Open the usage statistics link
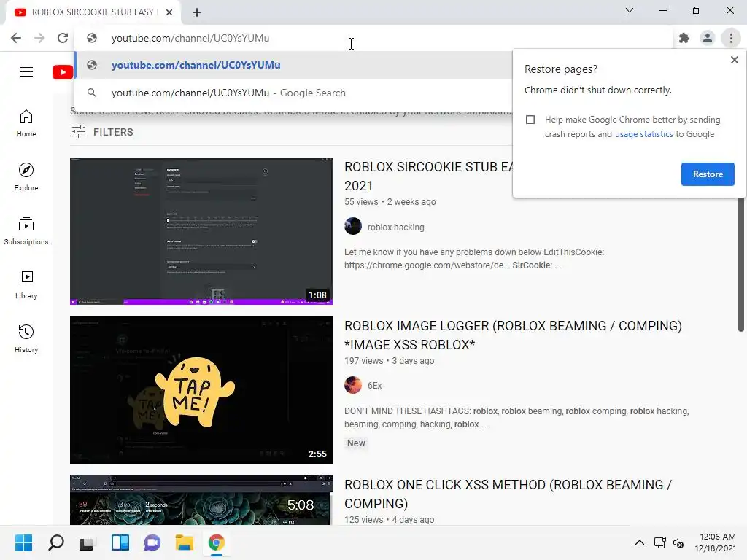The height and width of the screenshot is (560, 747). (x=643, y=134)
